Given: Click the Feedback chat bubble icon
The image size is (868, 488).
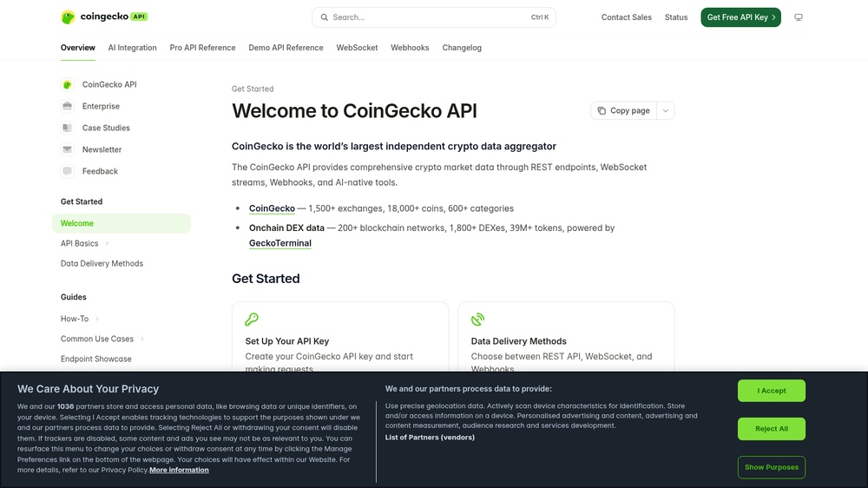Looking at the screenshot, I should tap(67, 171).
